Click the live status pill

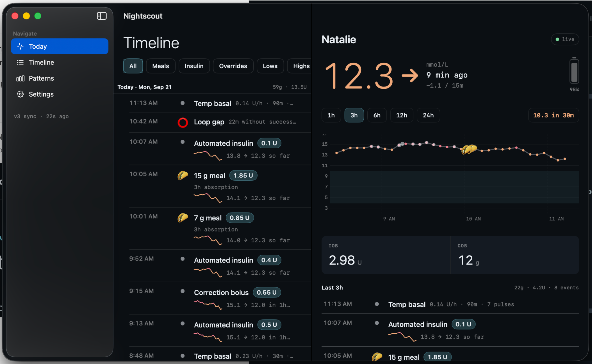565,39
